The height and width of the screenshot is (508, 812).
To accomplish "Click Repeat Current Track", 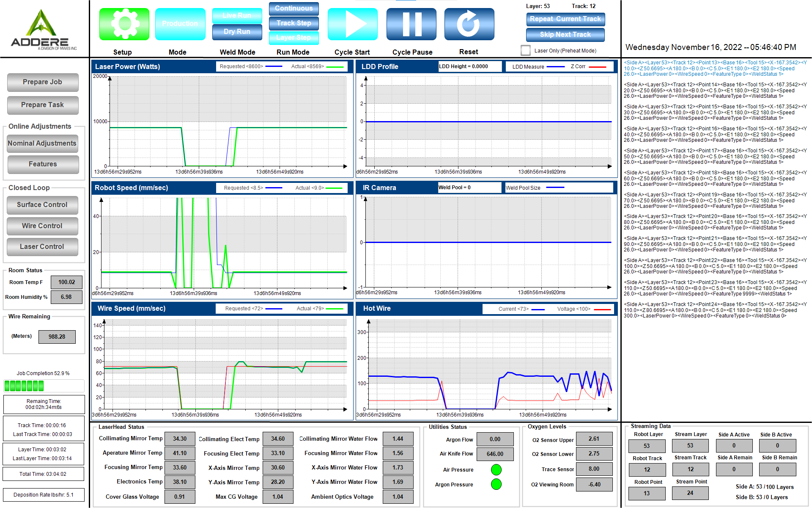I will point(565,19).
